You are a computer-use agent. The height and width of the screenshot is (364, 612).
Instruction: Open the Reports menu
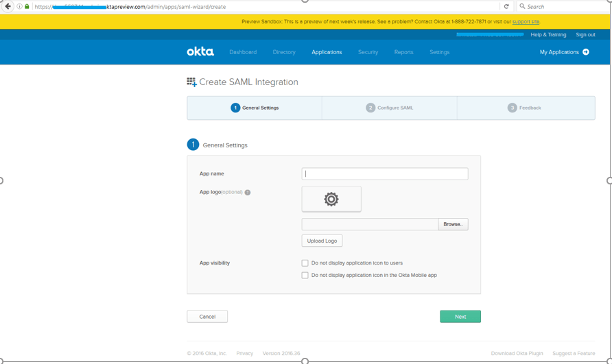403,52
